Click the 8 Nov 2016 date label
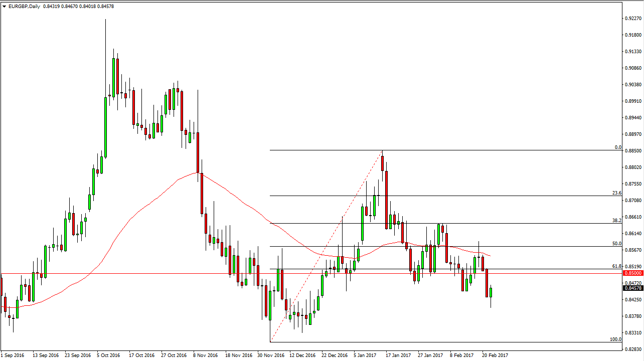 point(205,355)
